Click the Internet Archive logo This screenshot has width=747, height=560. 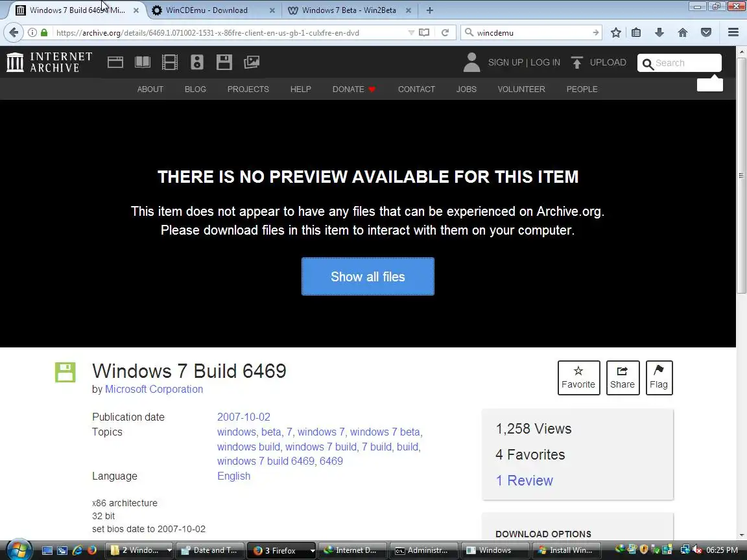click(x=49, y=62)
